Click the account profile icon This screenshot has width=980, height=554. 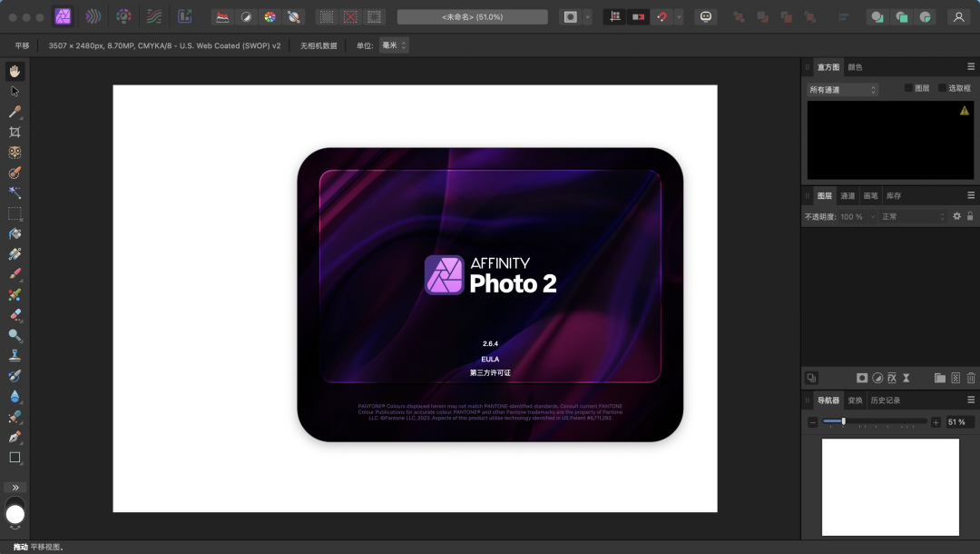coord(958,16)
